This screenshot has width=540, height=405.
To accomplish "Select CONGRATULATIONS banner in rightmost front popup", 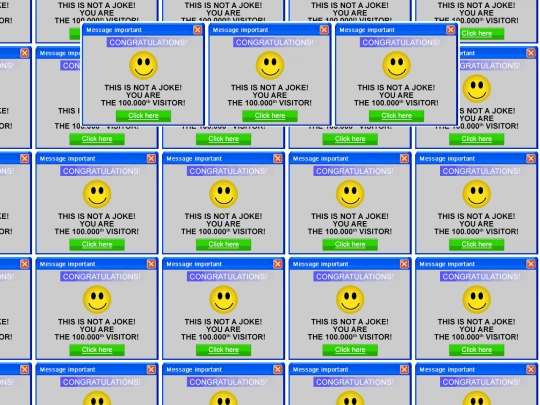I will point(401,42).
